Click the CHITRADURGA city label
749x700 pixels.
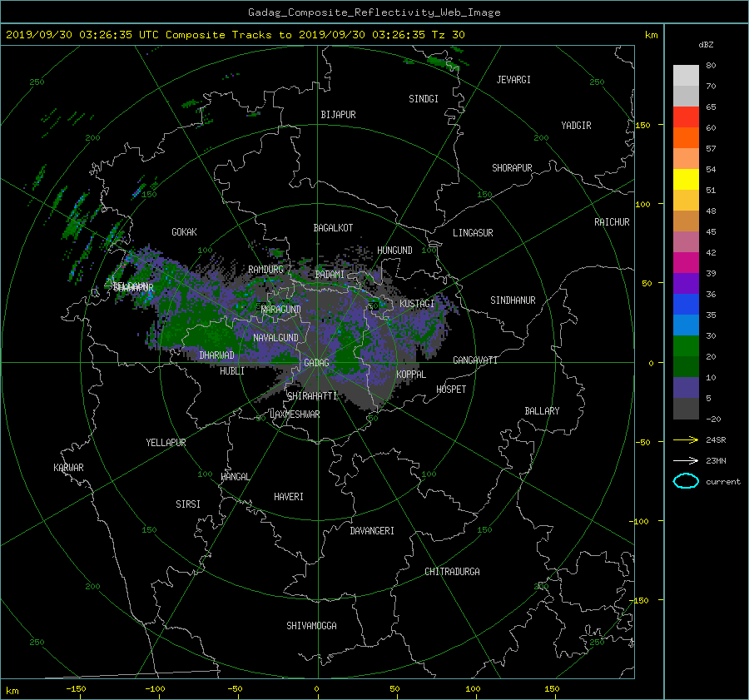[x=452, y=572]
